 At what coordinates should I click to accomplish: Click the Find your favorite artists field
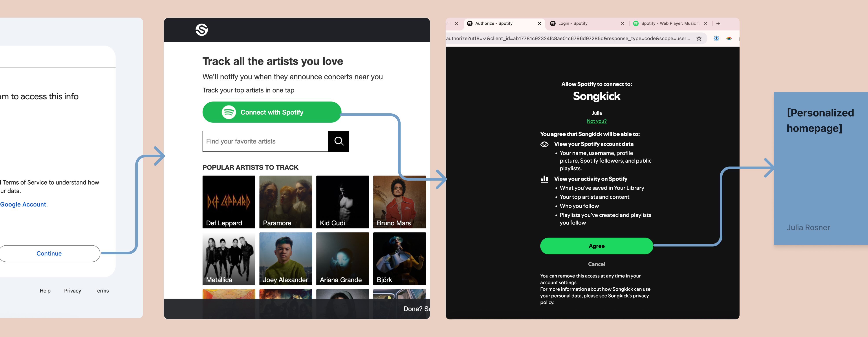(x=265, y=141)
